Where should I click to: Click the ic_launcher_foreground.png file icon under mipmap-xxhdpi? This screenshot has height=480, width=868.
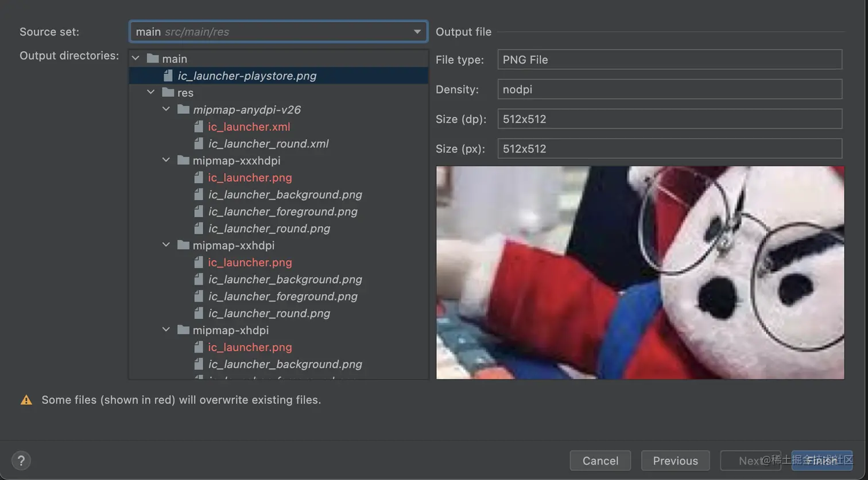199,296
